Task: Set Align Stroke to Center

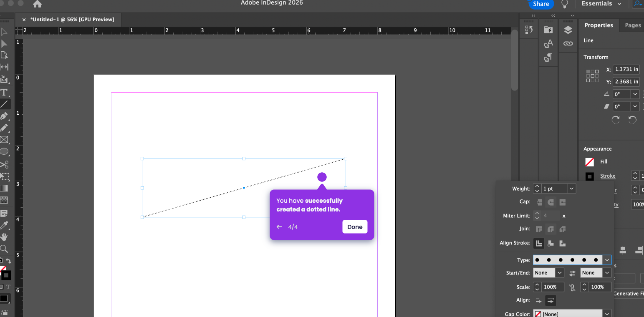Action: tap(539, 243)
